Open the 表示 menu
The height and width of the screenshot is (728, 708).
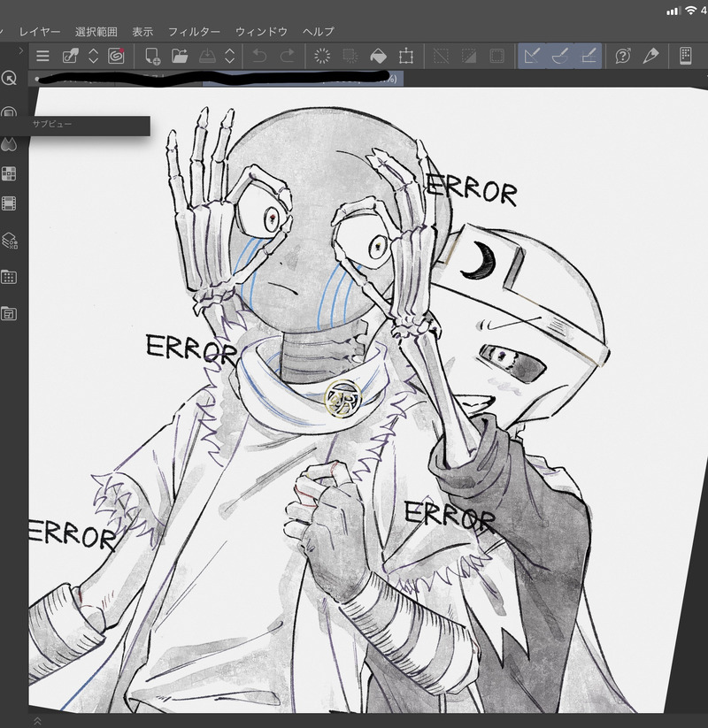[x=142, y=32]
